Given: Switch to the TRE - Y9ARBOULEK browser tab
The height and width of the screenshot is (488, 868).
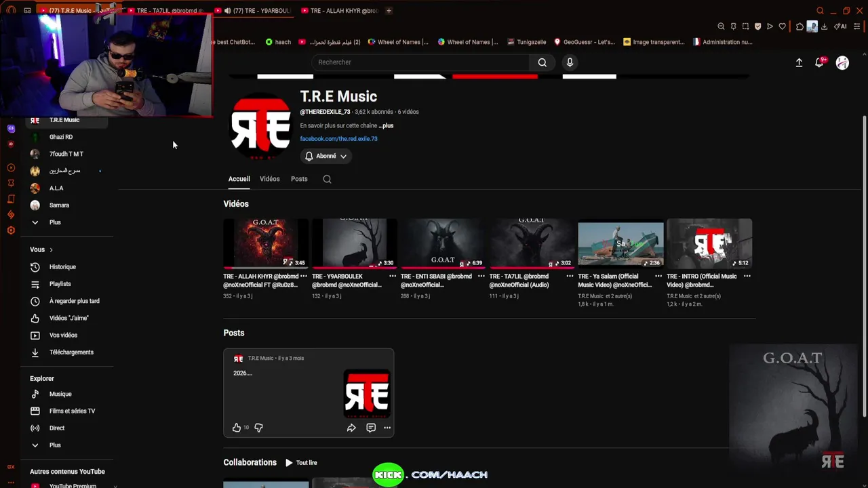Looking at the screenshot, I should click(252, 11).
